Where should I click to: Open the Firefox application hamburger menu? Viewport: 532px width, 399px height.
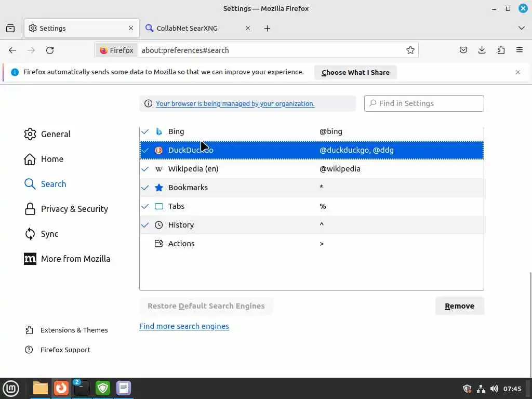(520, 50)
